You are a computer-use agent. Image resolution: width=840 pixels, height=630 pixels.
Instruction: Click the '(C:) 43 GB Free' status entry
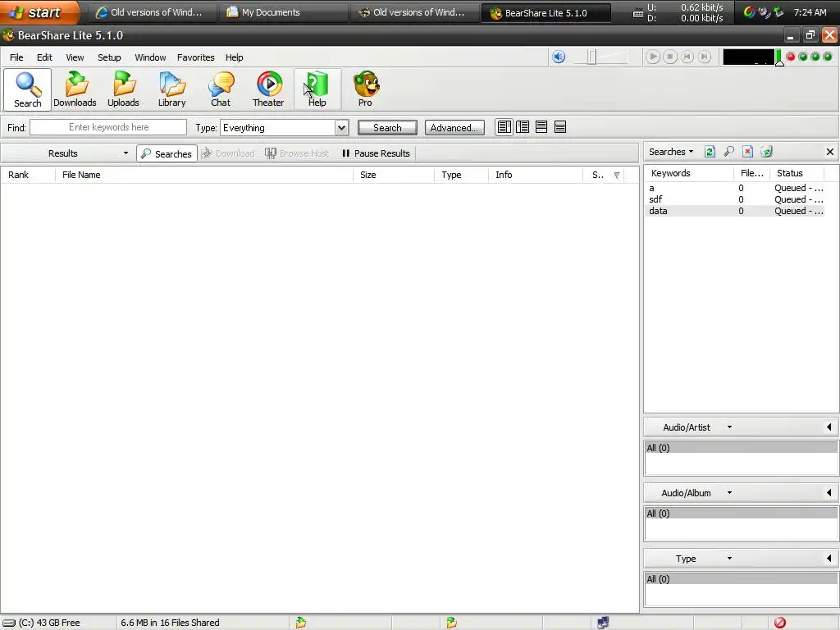[42, 623]
